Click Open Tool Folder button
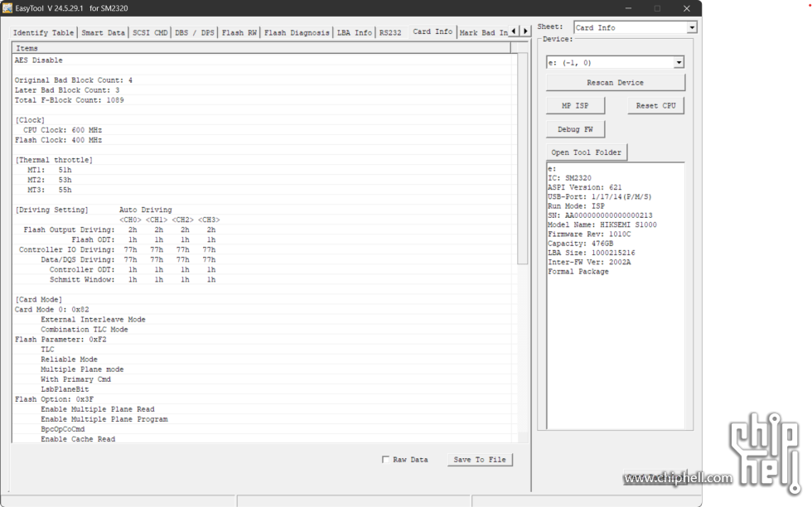The width and height of the screenshot is (812, 507). pos(587,152)
